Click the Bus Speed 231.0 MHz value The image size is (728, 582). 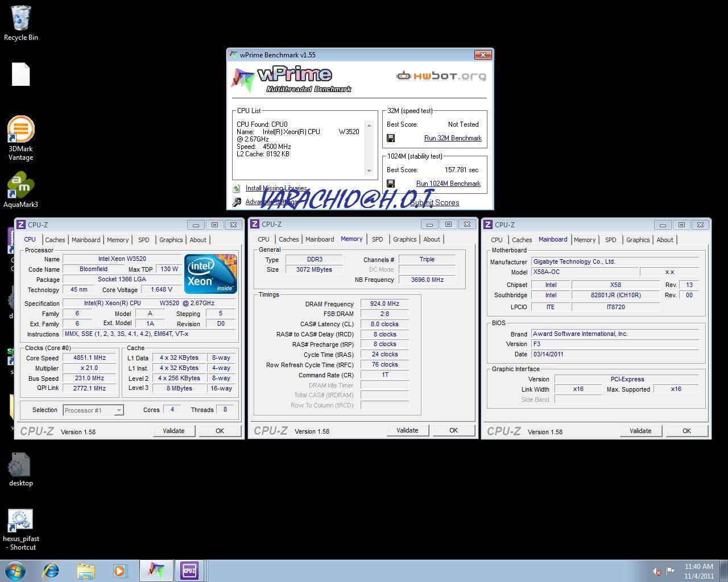click(89, 378)
